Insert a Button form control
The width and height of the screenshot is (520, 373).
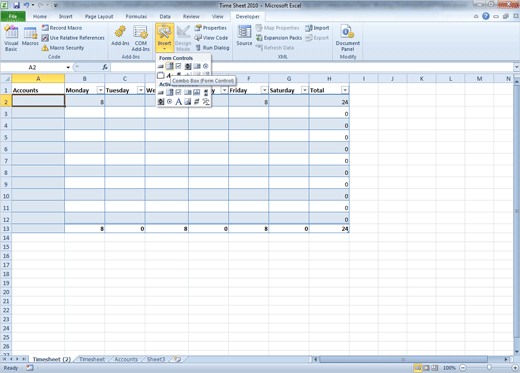[x=161, y=66]
